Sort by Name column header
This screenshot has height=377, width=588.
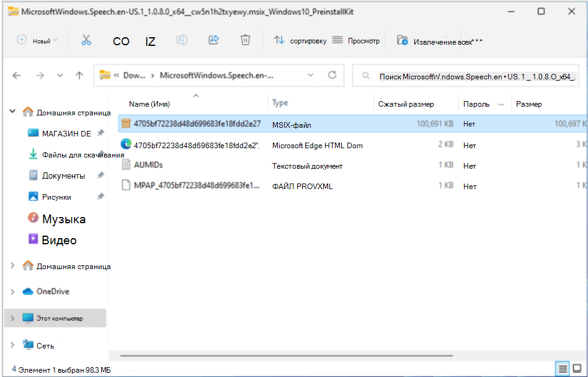[x=149, y=104]
